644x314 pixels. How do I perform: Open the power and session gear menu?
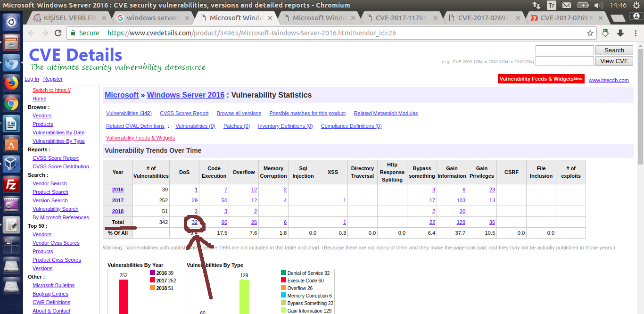[636, 5]
